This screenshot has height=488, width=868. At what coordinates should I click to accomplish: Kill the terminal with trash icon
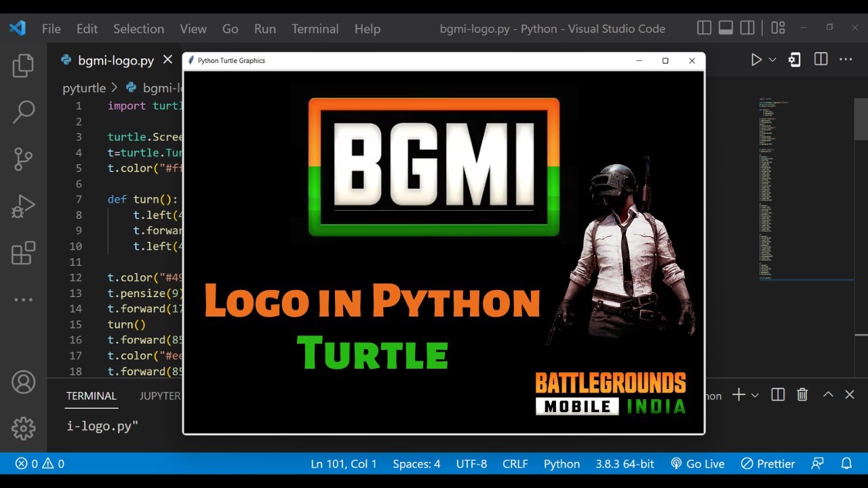point(802,394)
